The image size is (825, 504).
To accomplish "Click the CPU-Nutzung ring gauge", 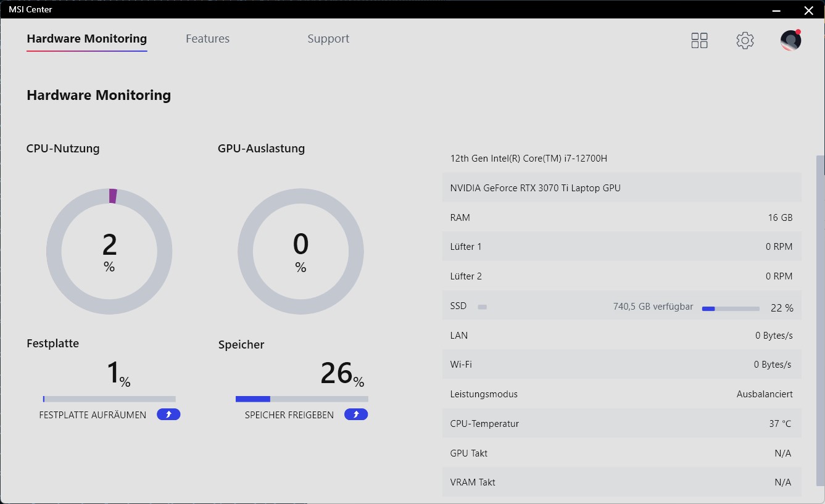I will [x=109, y=252].
